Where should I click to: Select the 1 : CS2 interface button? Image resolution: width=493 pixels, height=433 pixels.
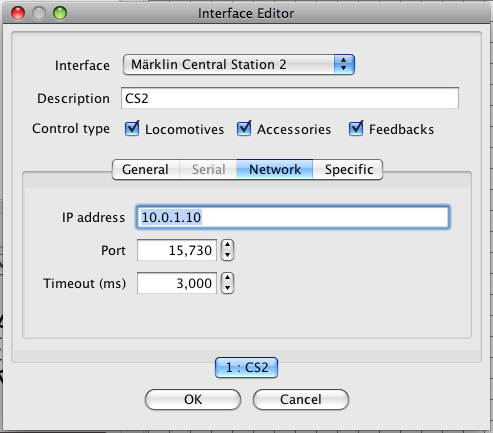coord(246,367)
